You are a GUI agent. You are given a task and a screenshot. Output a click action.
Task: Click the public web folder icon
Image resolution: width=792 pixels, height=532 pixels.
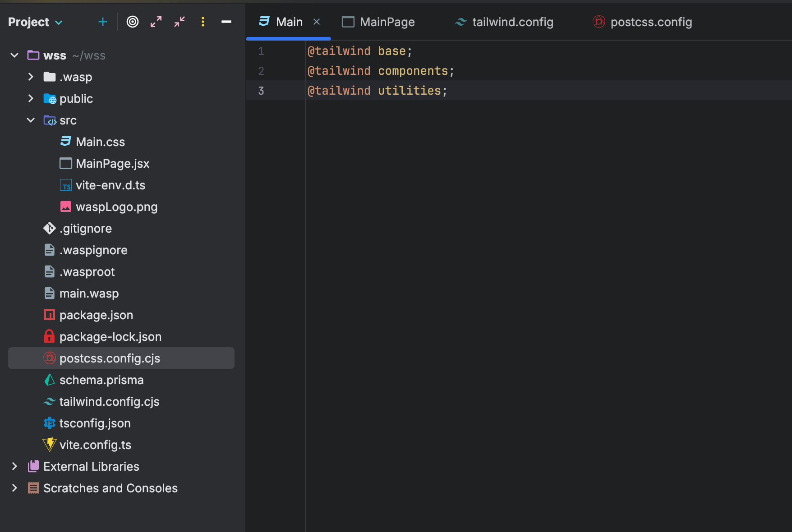[x=50, y=99]
